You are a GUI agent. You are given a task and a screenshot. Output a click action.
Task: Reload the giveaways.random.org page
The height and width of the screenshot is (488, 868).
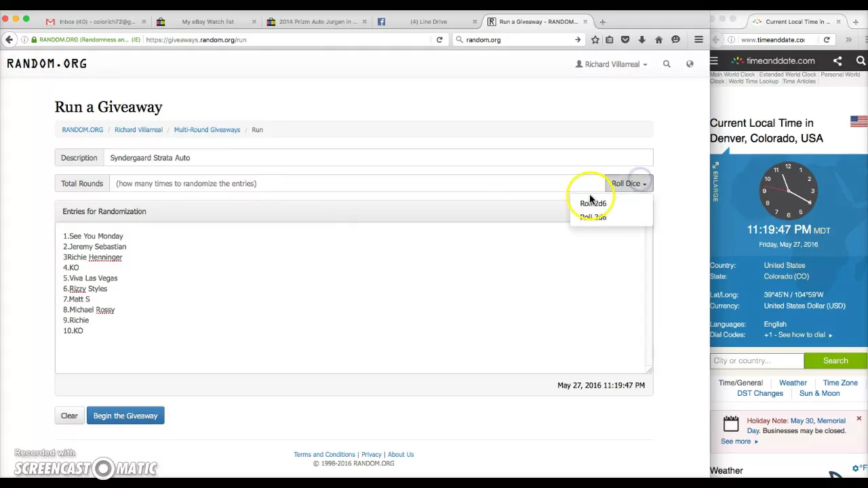pos(439,40)
